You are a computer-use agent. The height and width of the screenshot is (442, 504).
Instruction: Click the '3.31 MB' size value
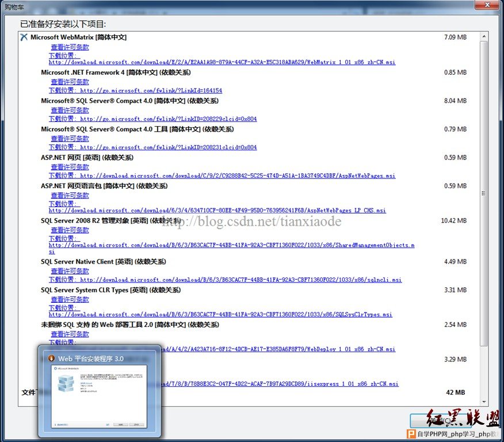point(455,289)
